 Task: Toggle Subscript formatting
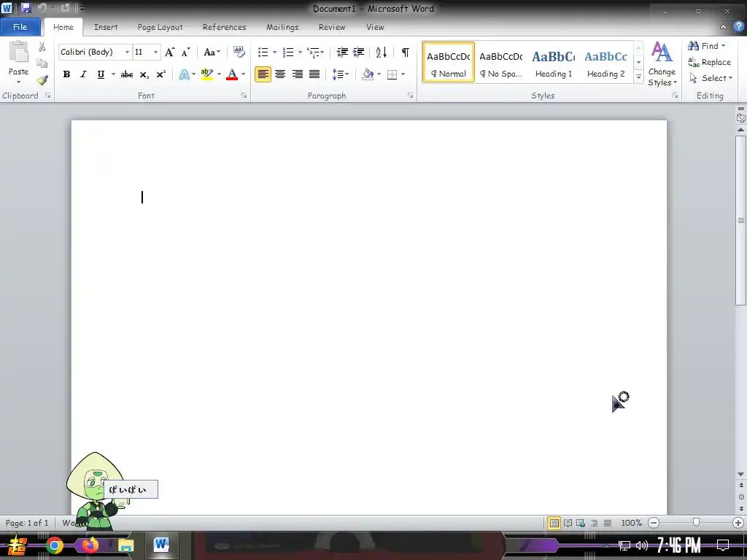click(144, 74)
